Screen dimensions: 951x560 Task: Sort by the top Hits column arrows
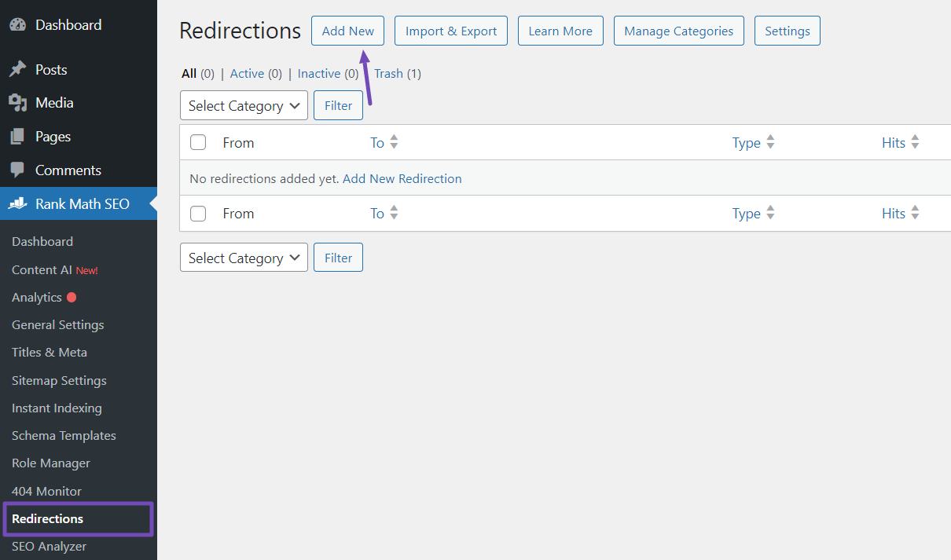915,142
